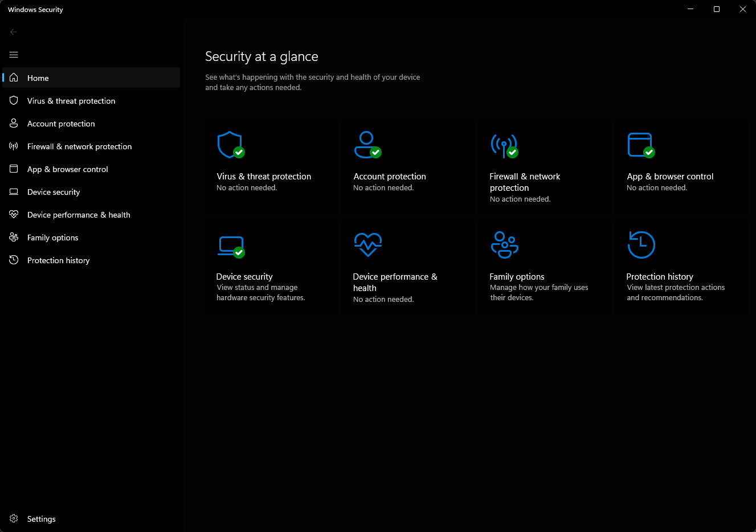Screen dimensions: 756x532
Task: Open the Device security tile
Action: [x=271, y=267]
